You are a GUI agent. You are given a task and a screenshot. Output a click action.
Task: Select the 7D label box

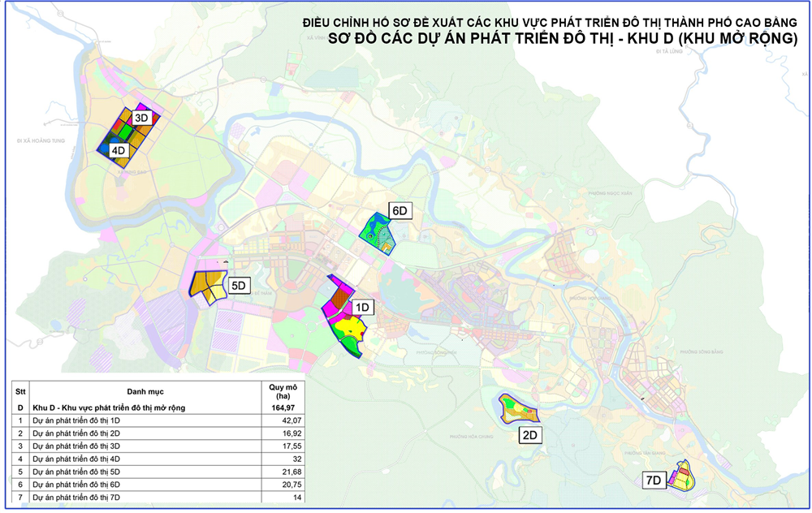[654, 480]
